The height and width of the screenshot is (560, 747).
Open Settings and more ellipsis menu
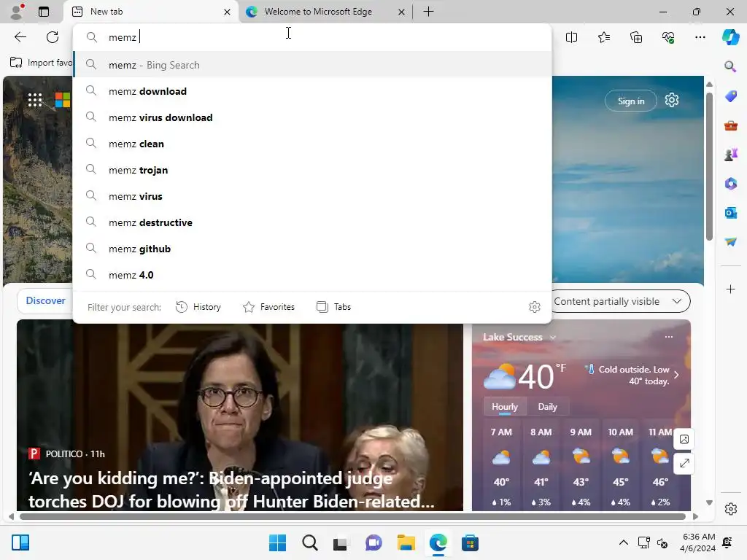coord(700,37)
